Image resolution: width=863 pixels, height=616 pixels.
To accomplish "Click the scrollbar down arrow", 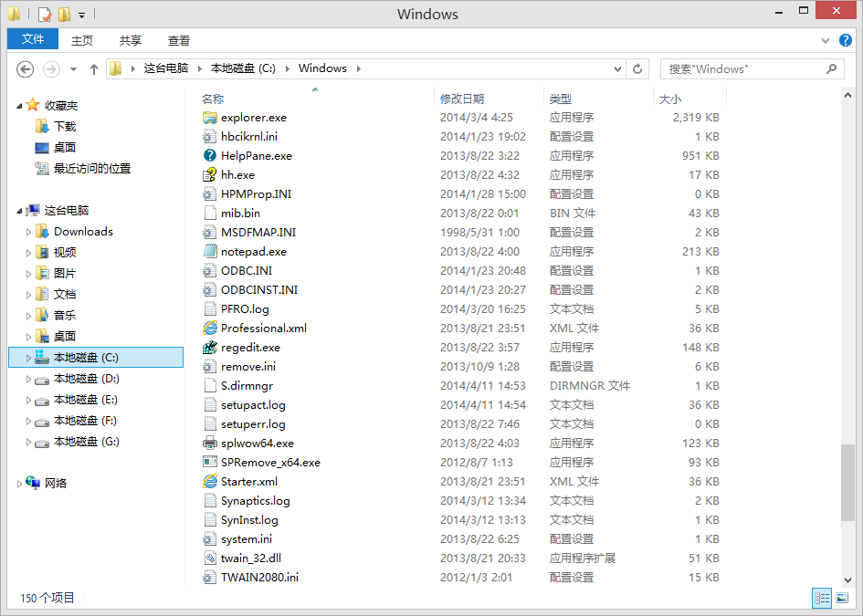I will pyautogui.click(x=847, y=580).
